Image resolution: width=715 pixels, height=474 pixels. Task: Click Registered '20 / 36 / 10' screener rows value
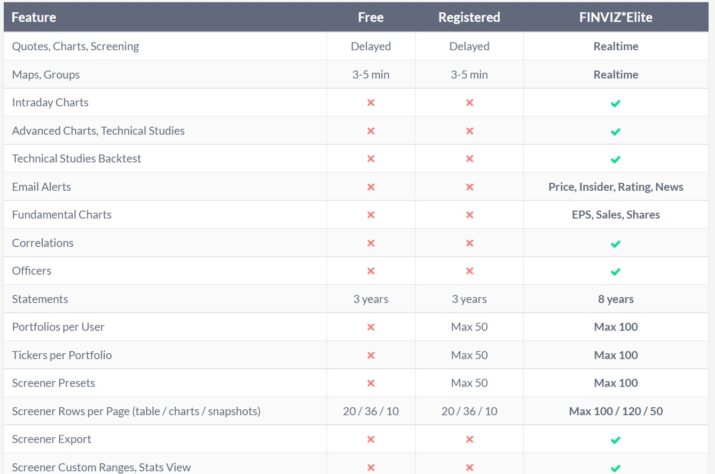tap(469, 411)
